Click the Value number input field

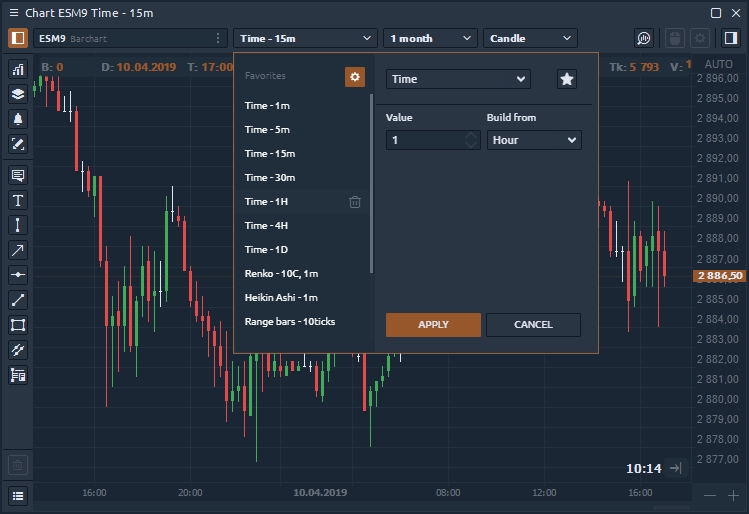424,140
